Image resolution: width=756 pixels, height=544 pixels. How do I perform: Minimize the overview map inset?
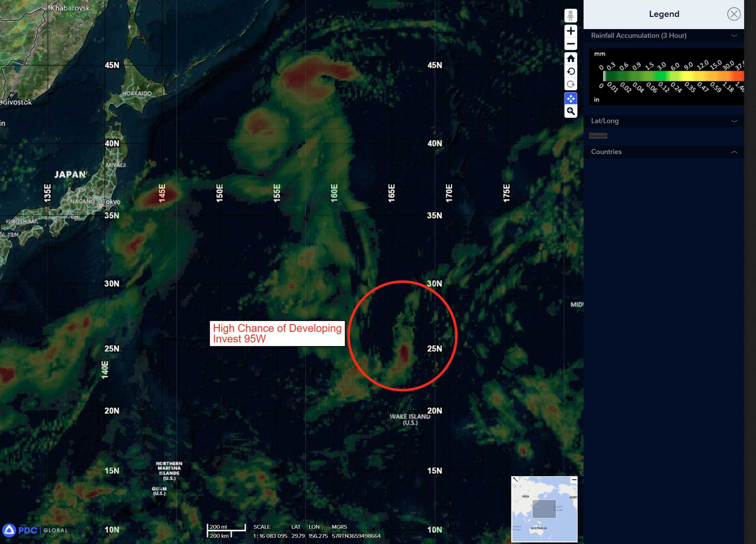click(x=574, y=480)
